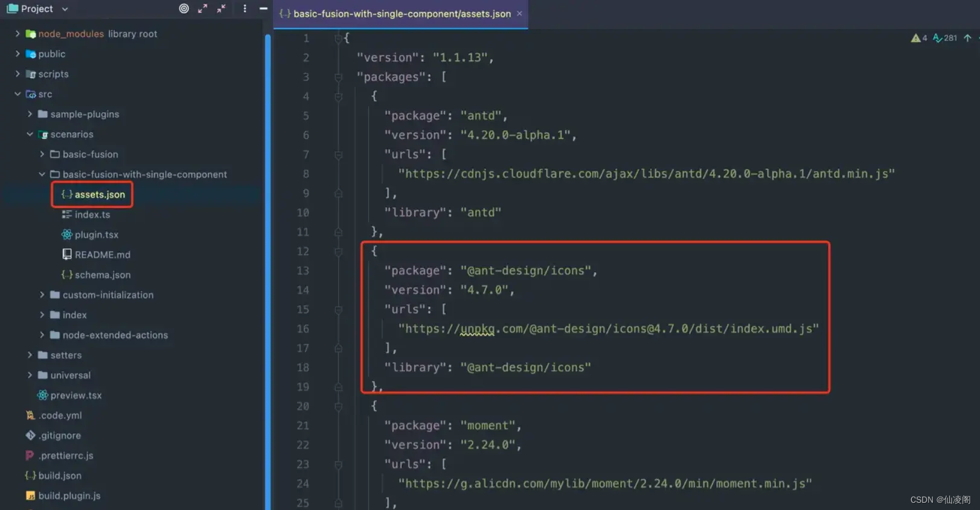
Task: Expand the node-extended-actions folder
Action: point(42,335)
